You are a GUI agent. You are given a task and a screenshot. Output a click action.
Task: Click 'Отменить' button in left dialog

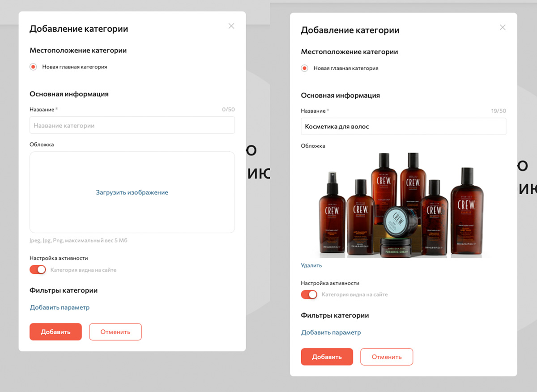115,332
